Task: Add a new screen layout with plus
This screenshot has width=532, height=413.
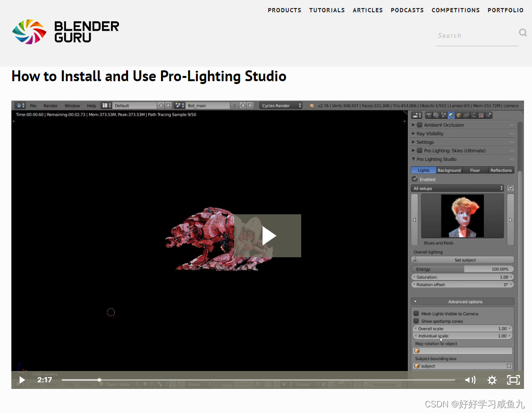Action: [161, 106]
